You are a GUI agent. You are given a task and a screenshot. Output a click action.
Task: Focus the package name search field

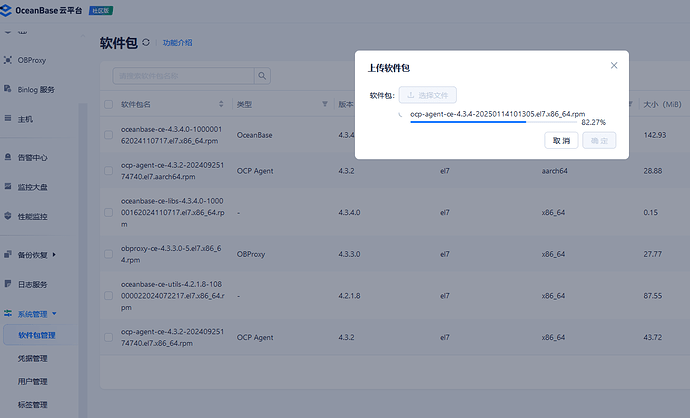click(x=184, y=76)
